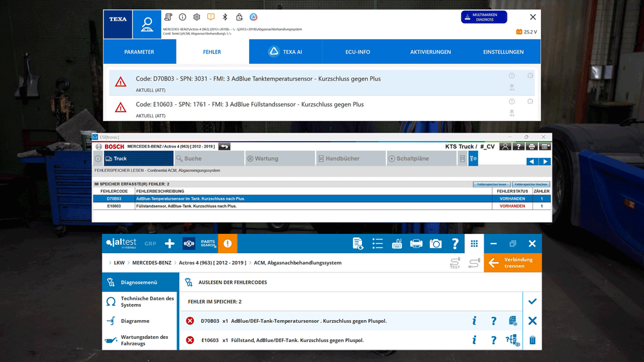The width and height of the screenshot is (644, 362).
Task: Open Technische Daten des Systems in sidebar
Action: (140, 301)
